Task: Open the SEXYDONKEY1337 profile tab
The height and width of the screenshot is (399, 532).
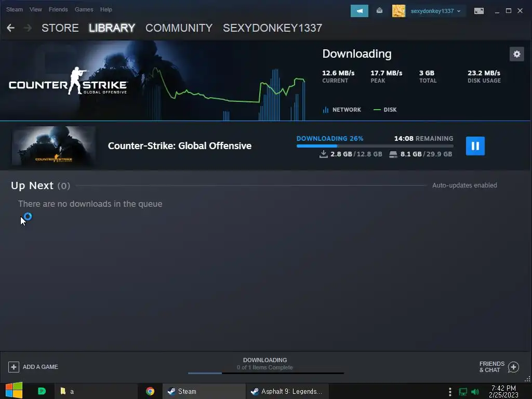Action: tap(272, 28)
